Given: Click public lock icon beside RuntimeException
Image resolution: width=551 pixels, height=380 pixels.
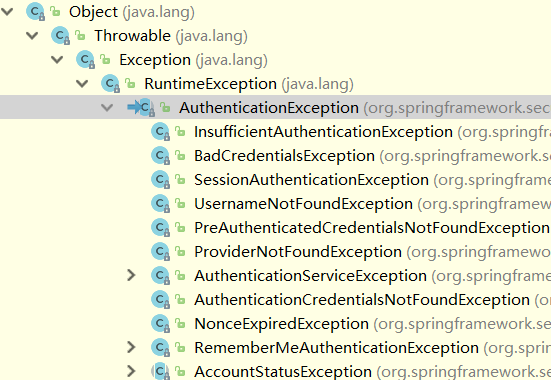Looking at the screenshot, I should (x=130, y=83).
